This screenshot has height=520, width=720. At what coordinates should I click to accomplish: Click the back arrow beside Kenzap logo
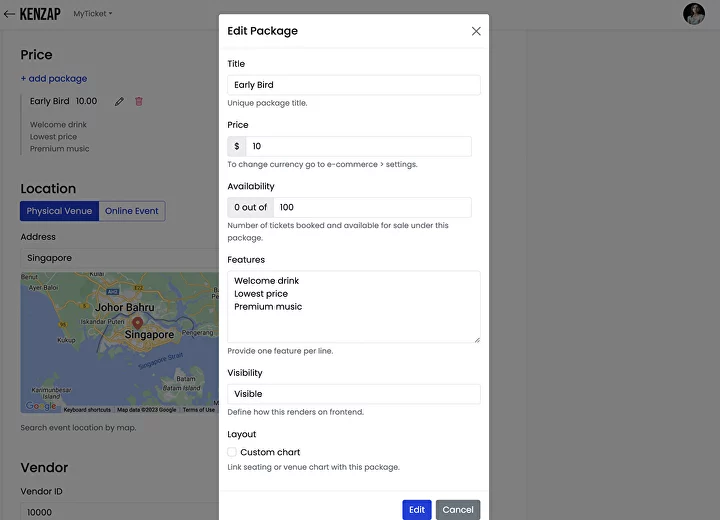click(x=9, y=14)
